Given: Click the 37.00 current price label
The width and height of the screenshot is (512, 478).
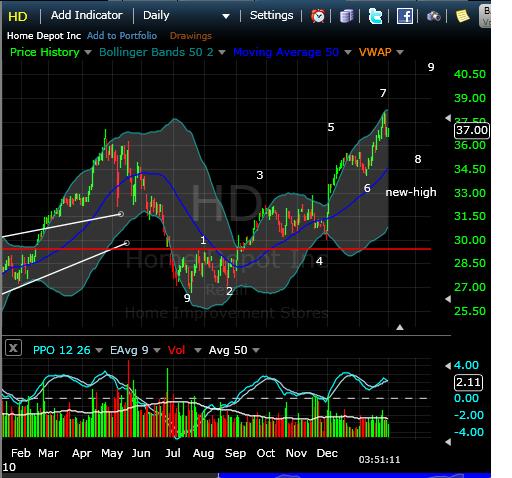Looking at the screenshot, I should [x=472, y=130].
